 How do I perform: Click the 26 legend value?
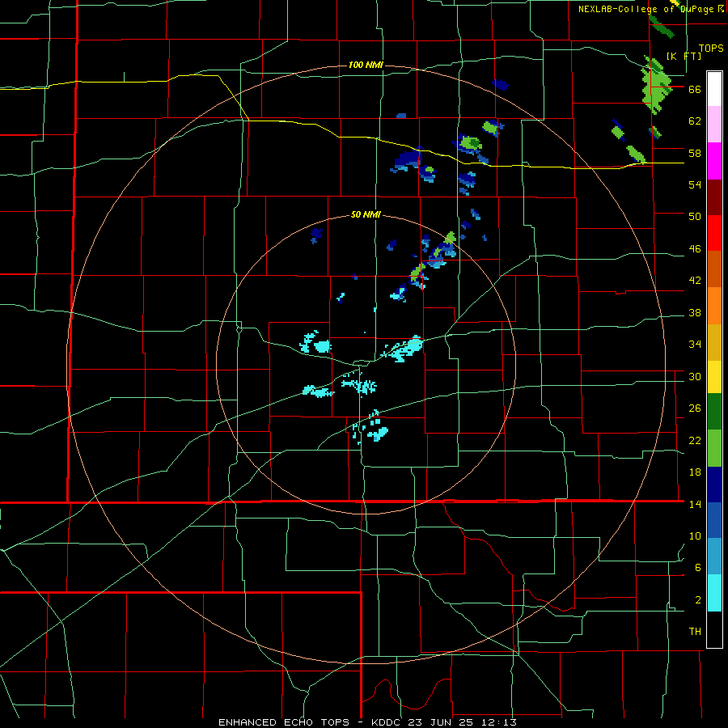click(695, 408)
